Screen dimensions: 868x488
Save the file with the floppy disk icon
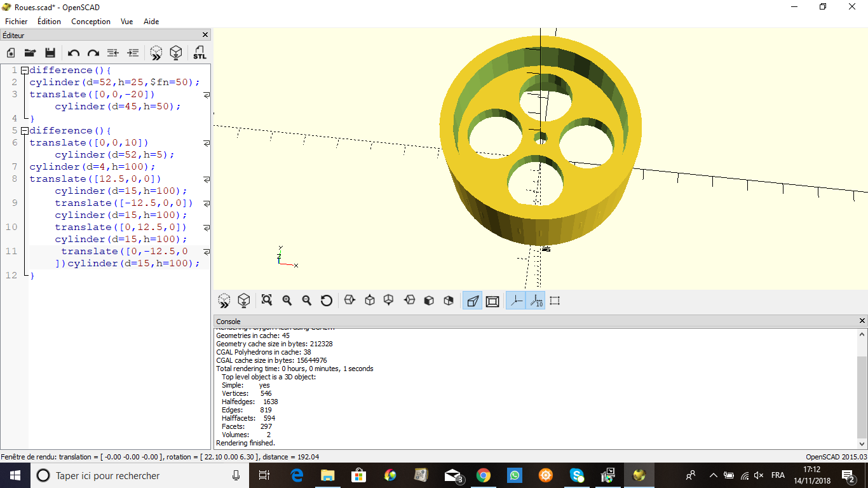click(x=50, y=53)
